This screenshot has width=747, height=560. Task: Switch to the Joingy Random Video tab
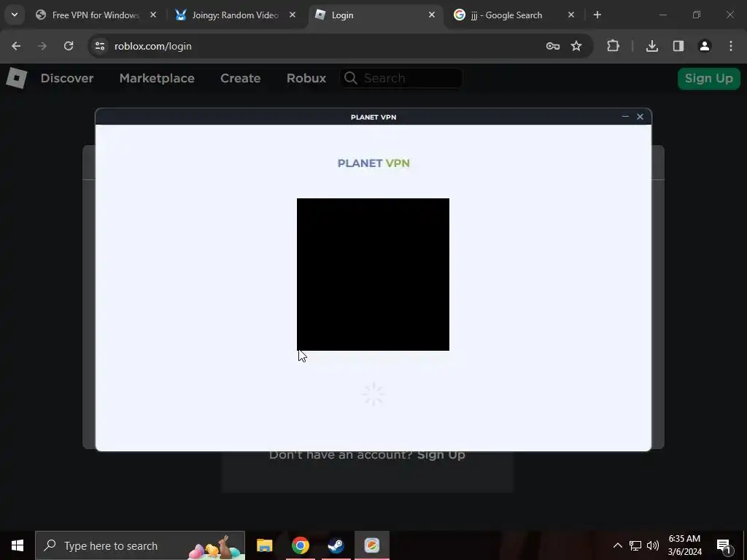[235, 15]
